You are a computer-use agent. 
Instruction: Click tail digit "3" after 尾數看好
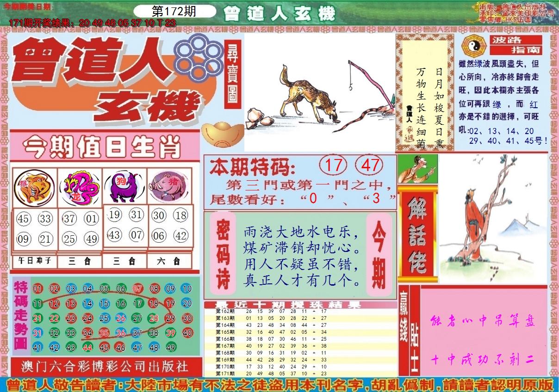coord(376,199)
